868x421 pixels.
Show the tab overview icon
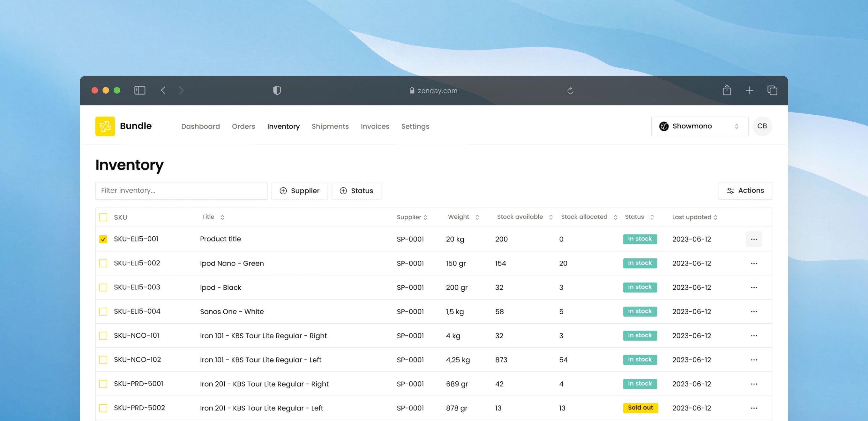[x=772, y=90]
